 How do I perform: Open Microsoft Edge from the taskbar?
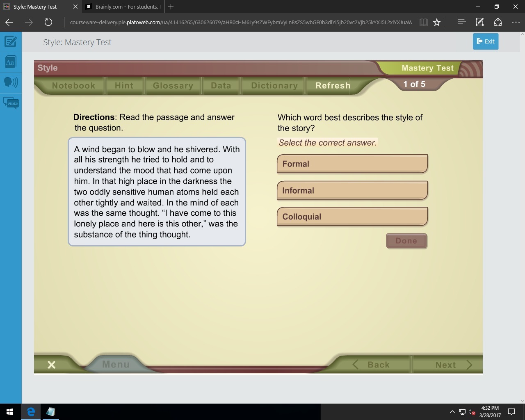coord(31,412)
